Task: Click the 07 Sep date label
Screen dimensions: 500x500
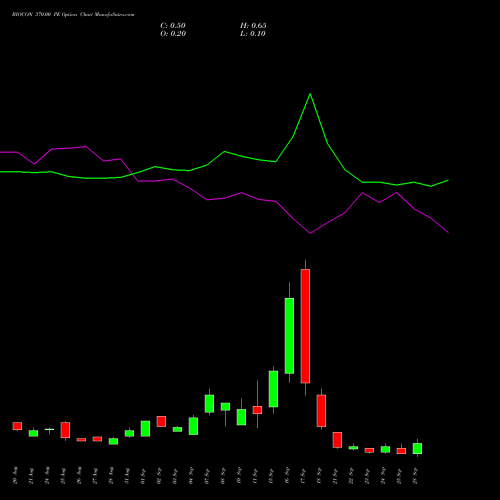Action: pos(207,475)
